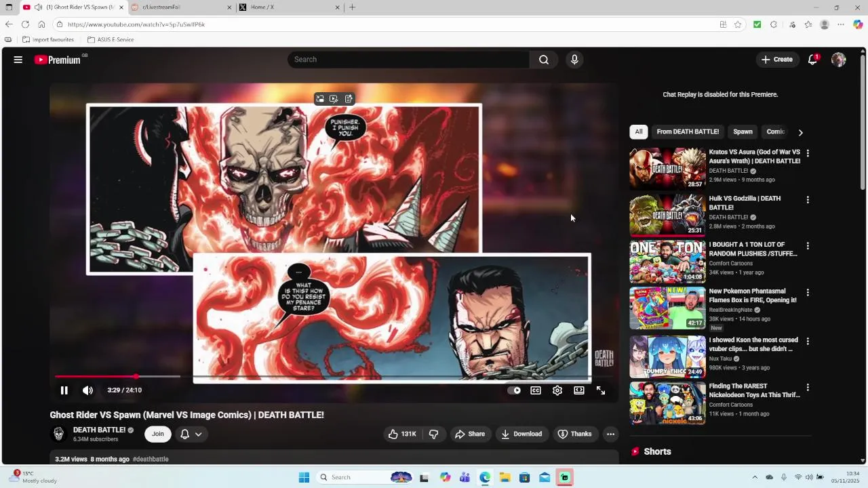Enter full screen mode

[601, 390]
